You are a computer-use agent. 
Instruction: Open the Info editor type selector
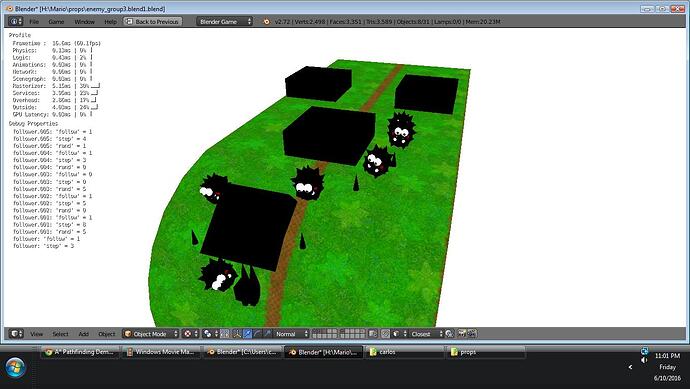click(x=16, y=22)
